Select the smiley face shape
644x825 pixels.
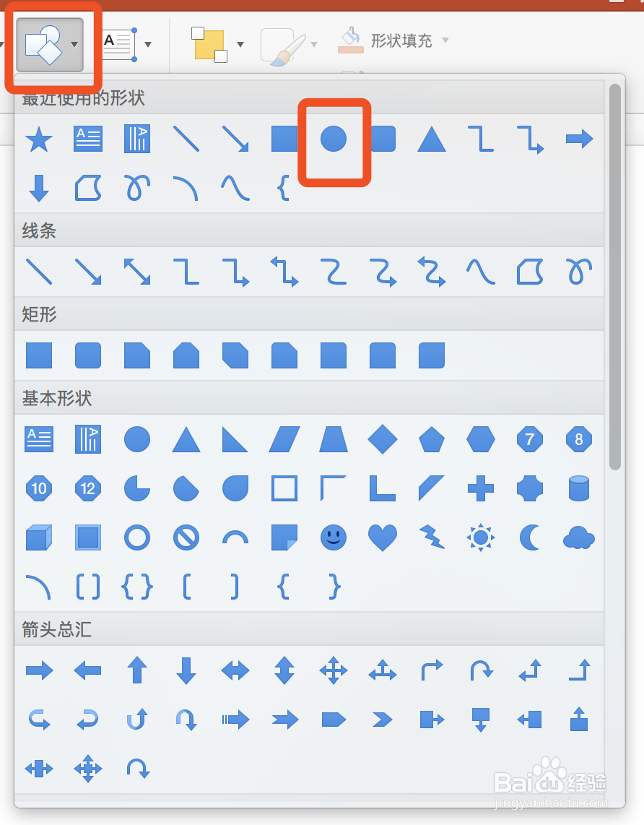click(334, 537)
